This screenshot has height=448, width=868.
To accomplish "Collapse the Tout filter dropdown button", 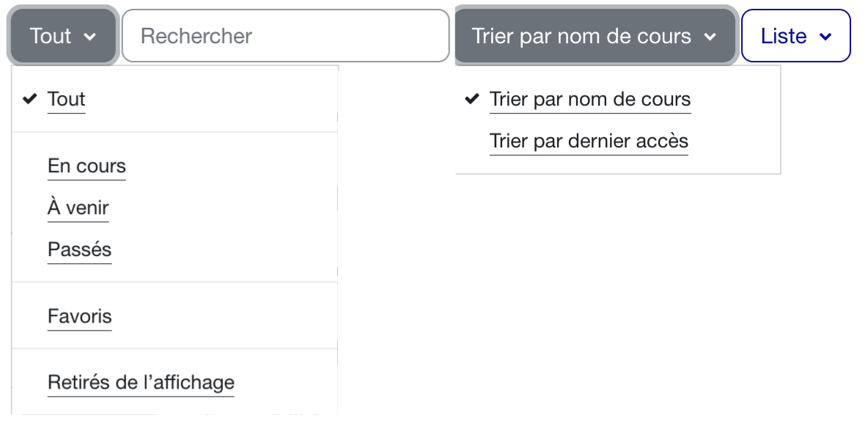I will click(62, 36).
